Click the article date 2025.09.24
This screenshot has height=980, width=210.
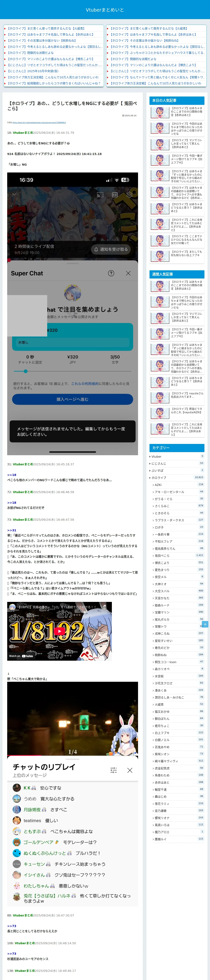[x=130, y=116]
